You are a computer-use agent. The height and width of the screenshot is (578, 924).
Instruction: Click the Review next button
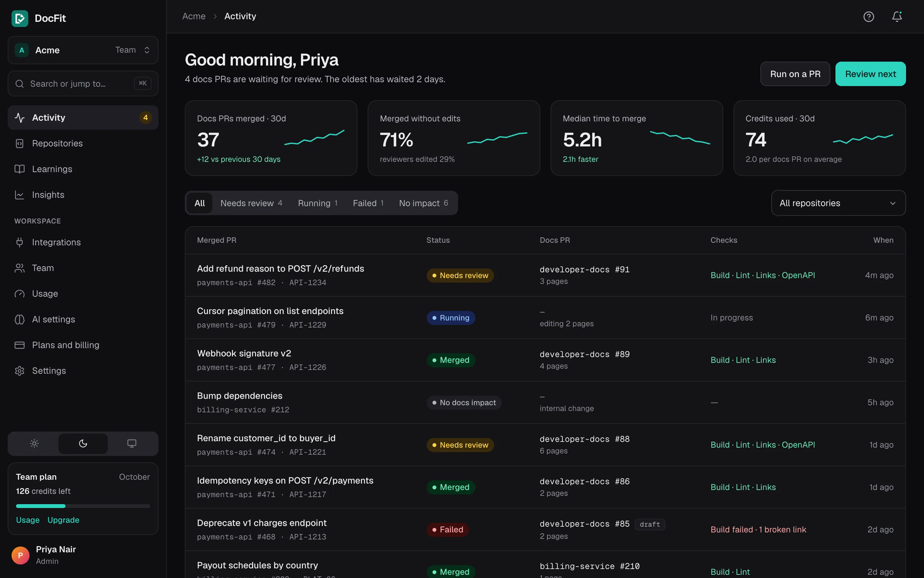(x=870, y=74)
